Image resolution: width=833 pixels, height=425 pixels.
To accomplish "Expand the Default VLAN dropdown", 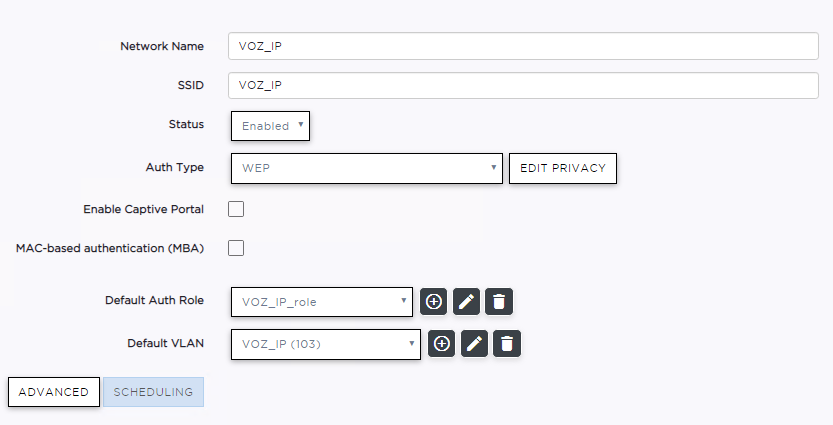I will (x=326, y=344).
